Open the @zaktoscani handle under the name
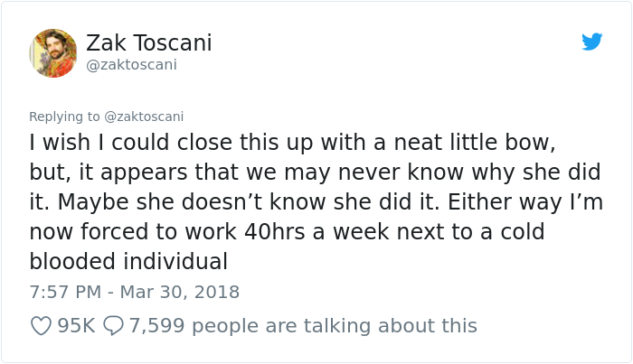 point(131,64)
